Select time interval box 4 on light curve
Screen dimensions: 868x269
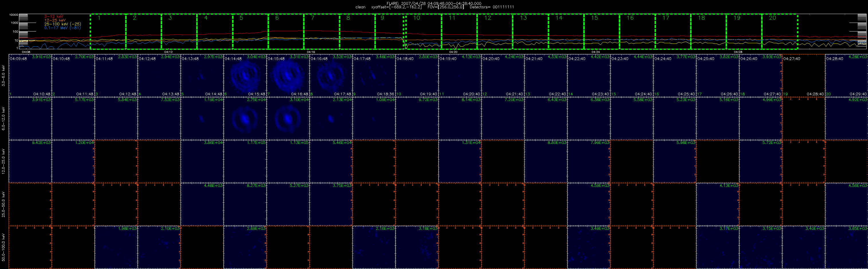215,32
